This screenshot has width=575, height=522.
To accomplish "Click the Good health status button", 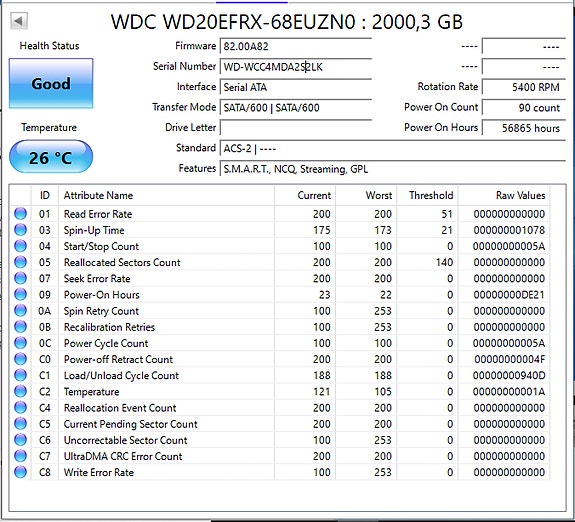I will tap(51, 83).
